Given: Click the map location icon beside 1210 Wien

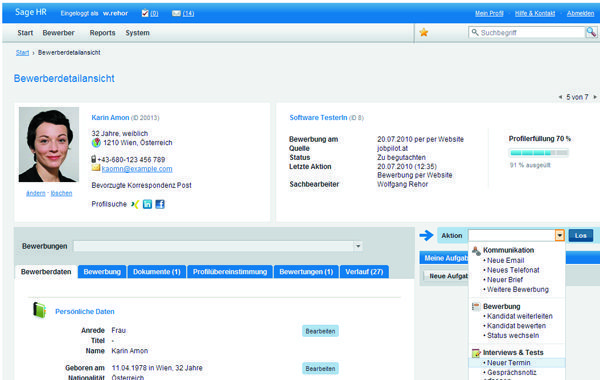Looking at the screenshot, I should 96,143.
